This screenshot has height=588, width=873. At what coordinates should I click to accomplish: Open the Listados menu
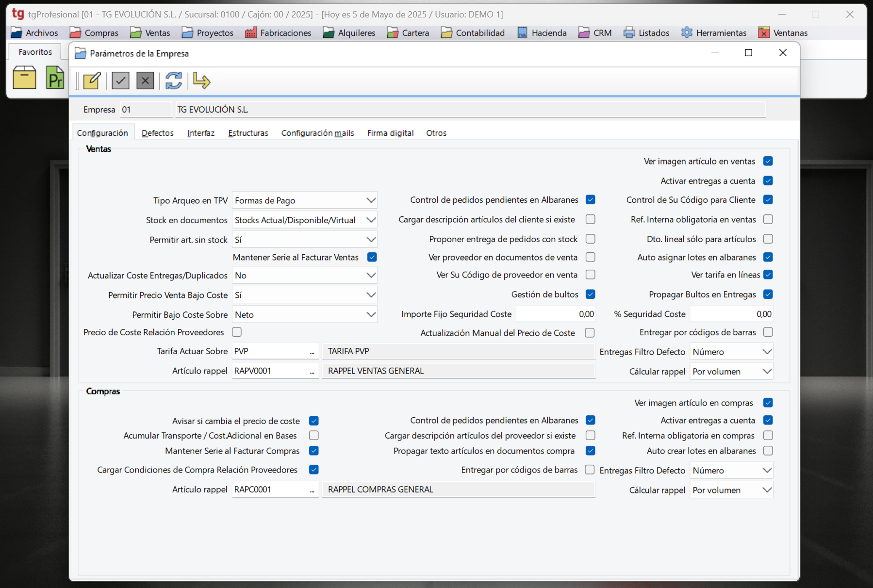click(x=646, y=33)
